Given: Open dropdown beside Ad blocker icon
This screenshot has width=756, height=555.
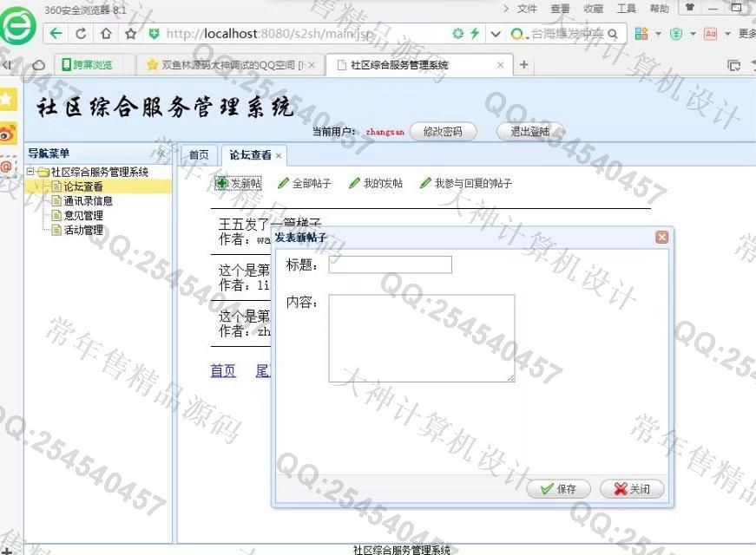Looking at the screenshot, I should (x=728, y=34).
